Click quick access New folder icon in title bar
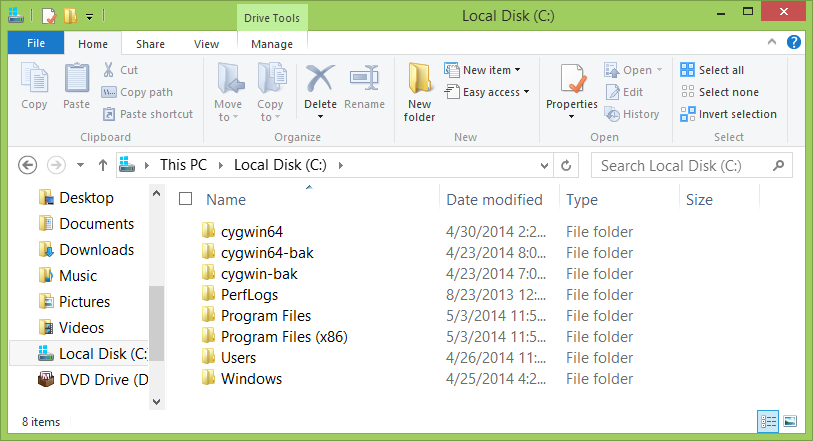 click(x=70, y=16)
